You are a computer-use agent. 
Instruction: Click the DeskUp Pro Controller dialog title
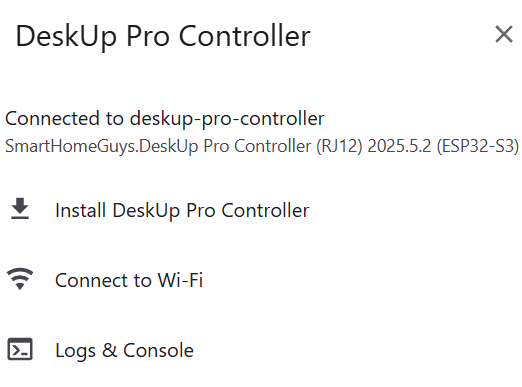click(x=163, y=36)
